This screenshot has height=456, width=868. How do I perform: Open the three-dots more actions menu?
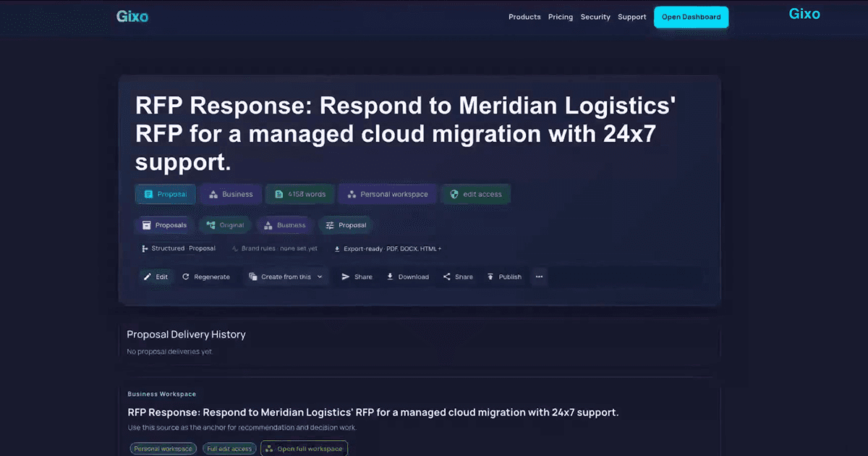click(x=539, y=276)
